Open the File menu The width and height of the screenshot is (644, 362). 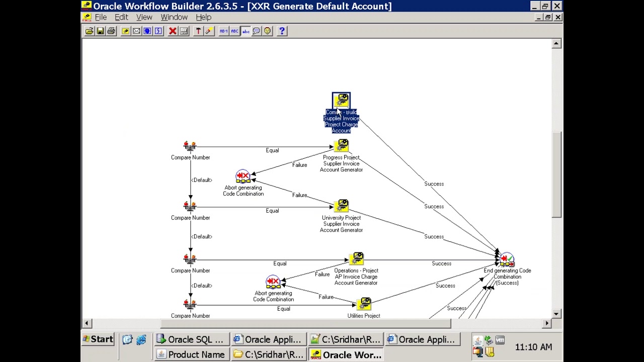(101, 17)
